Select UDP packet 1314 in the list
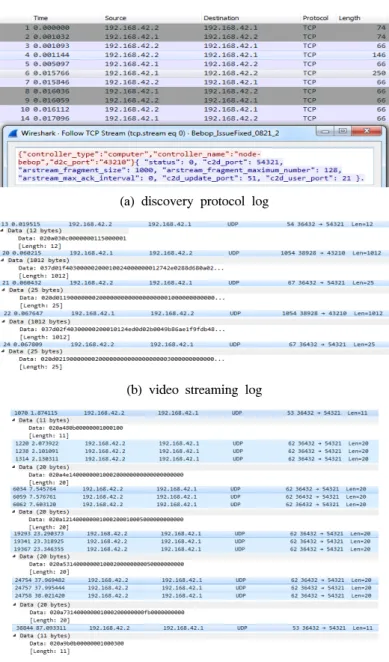This screenshot has width=389, height=662. (195, 459)
